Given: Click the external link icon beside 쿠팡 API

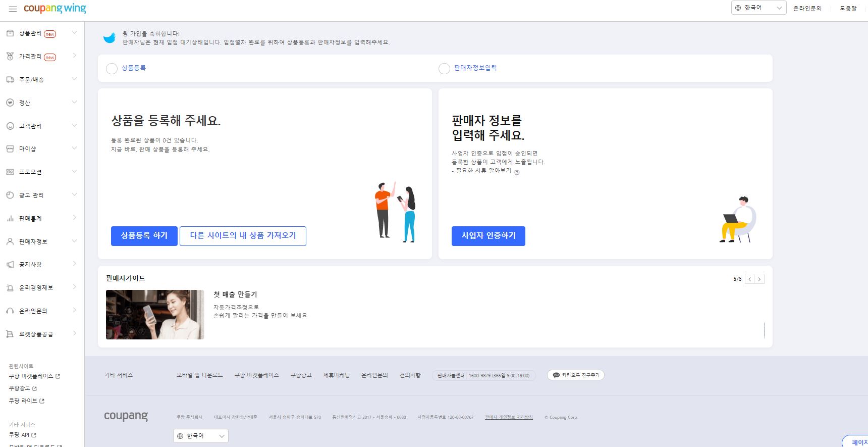Looking at the screenshot, I should [x=34, y=435].
